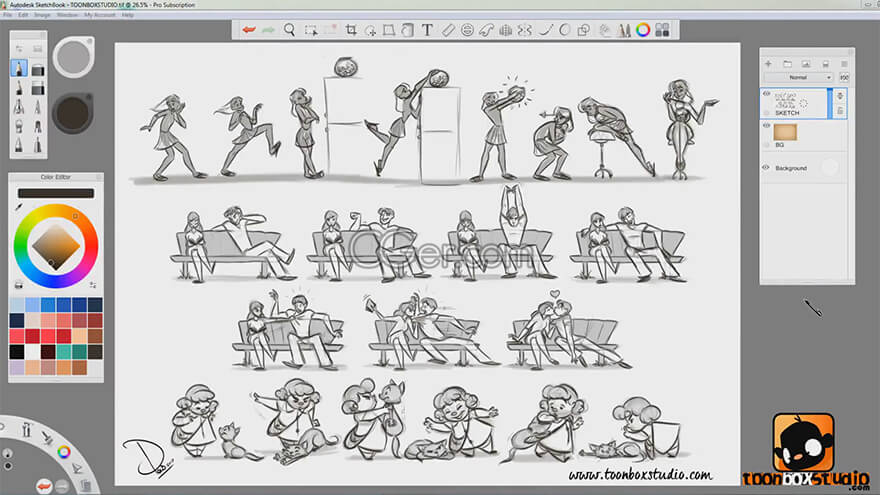Turn on Symmetry tool

[x=525, y=30]
